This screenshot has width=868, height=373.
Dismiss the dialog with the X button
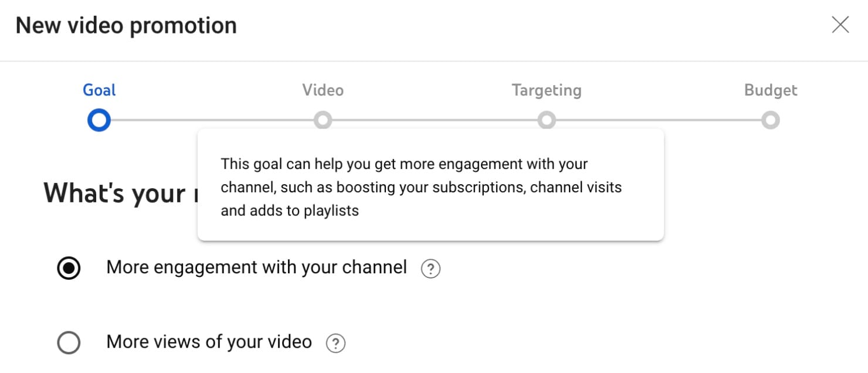840,25
